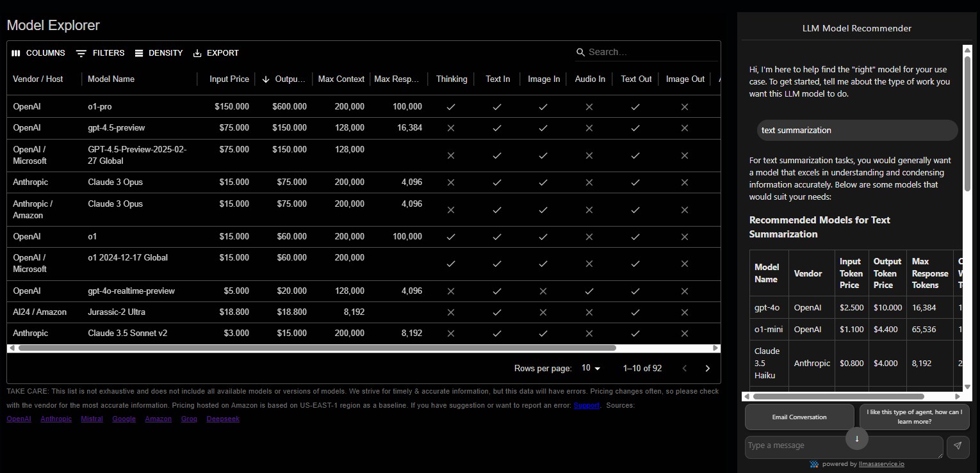Screen dimensions: 980x473
Task: Open the Support link
Action: point(586,405)
